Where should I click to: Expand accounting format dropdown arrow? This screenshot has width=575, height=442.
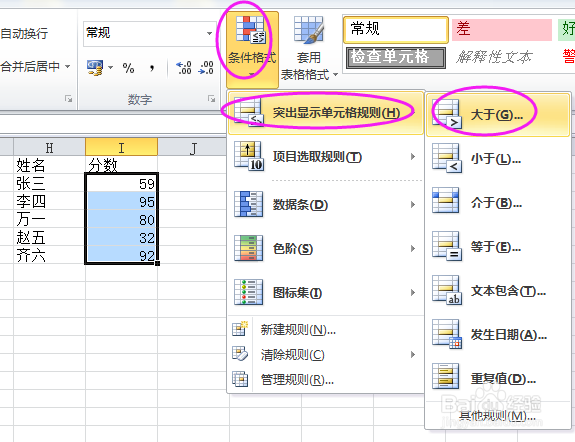110,68
